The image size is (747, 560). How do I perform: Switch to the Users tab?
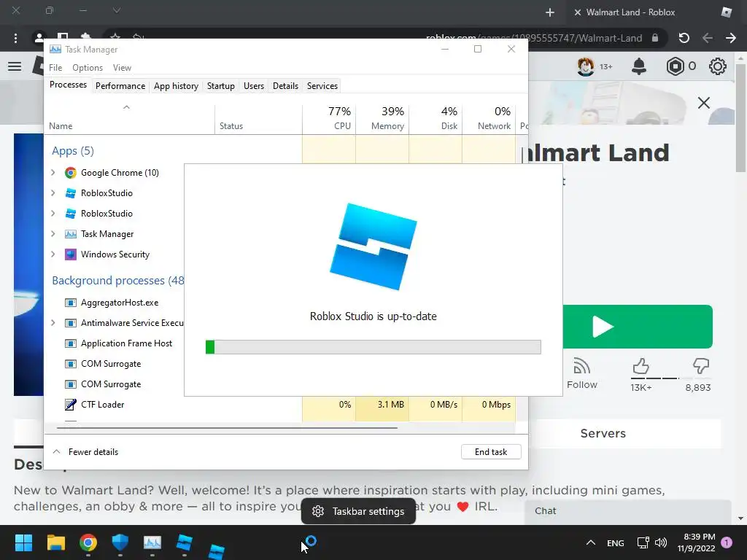click(253, 86)
